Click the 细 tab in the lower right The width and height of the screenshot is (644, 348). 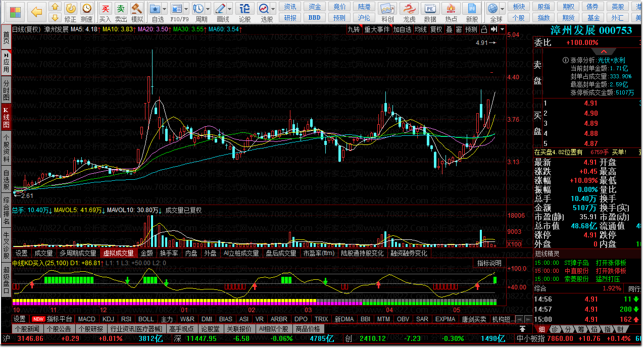tap(541, 329)
